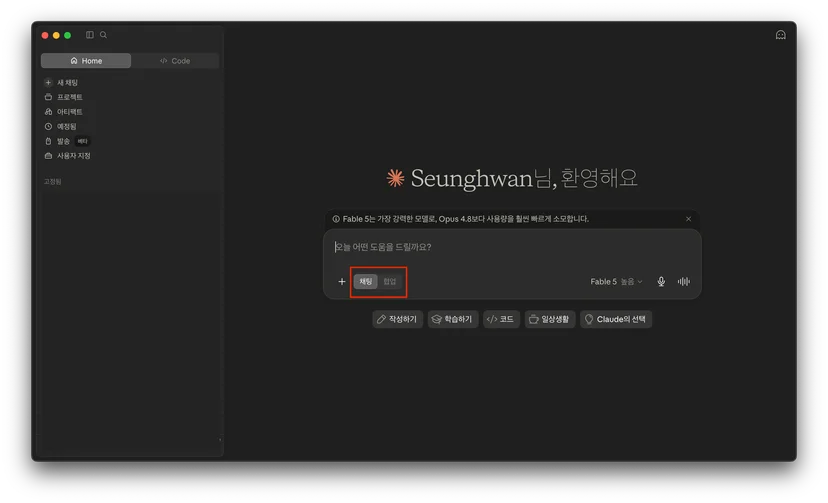Viewport: 828px width, 503px height.
Task: Choose the 학습하기 suggestion chip
Action: [x=453, y=319]
